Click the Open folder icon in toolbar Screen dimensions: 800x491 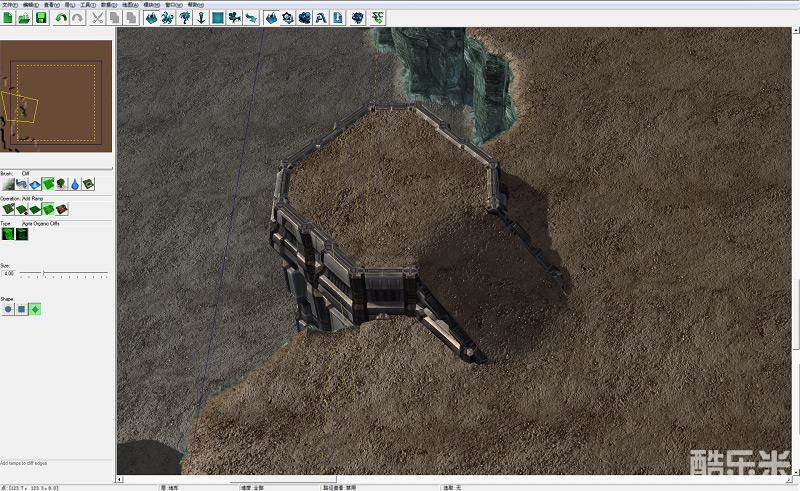click(24, 18)
